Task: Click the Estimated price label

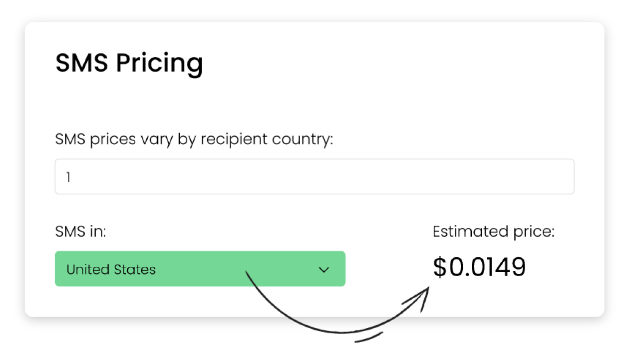Action: [493, 231]
